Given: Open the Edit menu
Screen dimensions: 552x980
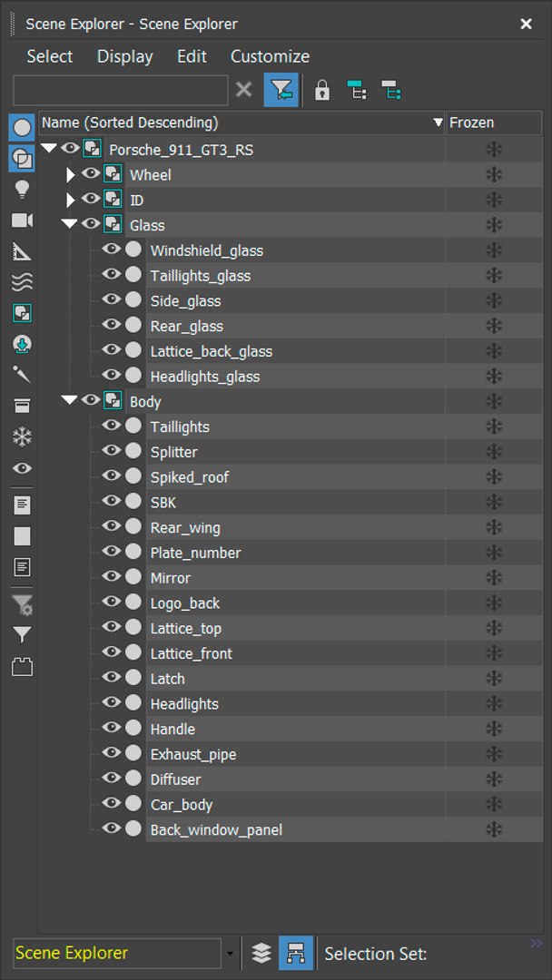Looking at the screenshot, I should pos(192,56).
